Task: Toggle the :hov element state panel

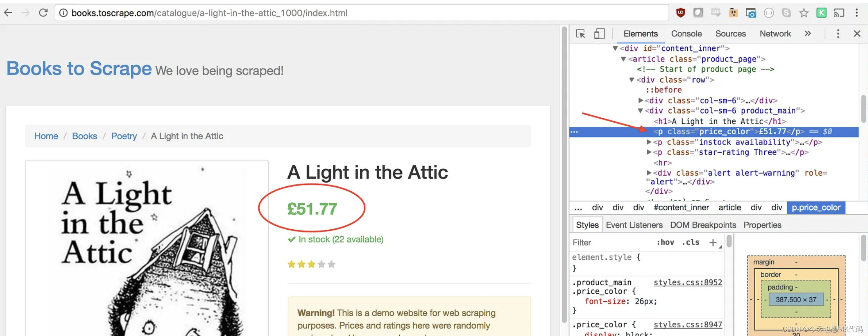Action: pyautogui.click(x=665, y=243)
